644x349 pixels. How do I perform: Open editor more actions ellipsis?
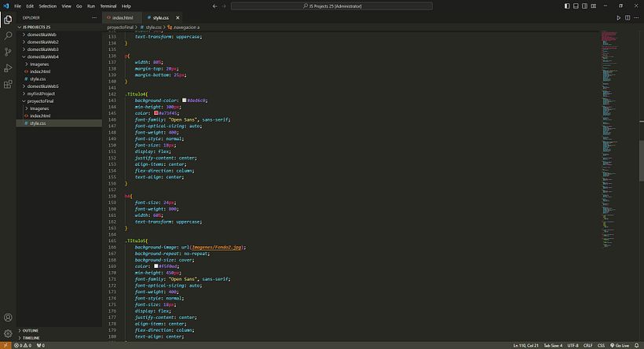point(636,17)
